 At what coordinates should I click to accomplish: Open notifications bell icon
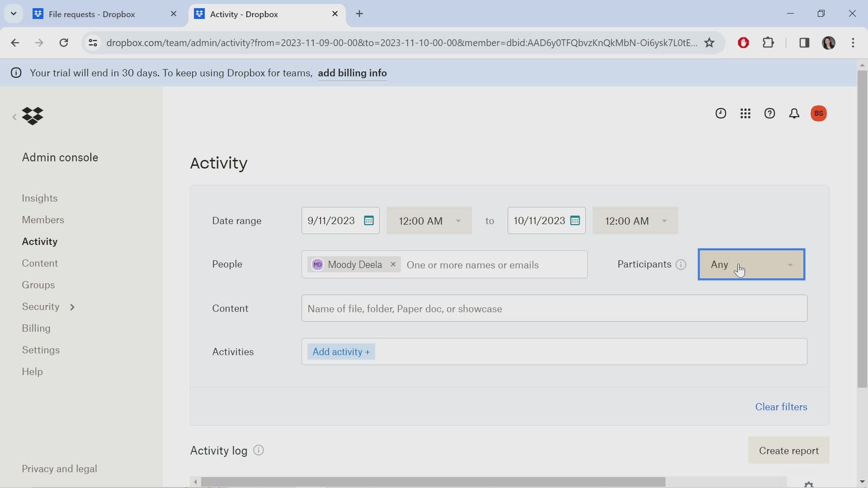[x=794, y=113]
